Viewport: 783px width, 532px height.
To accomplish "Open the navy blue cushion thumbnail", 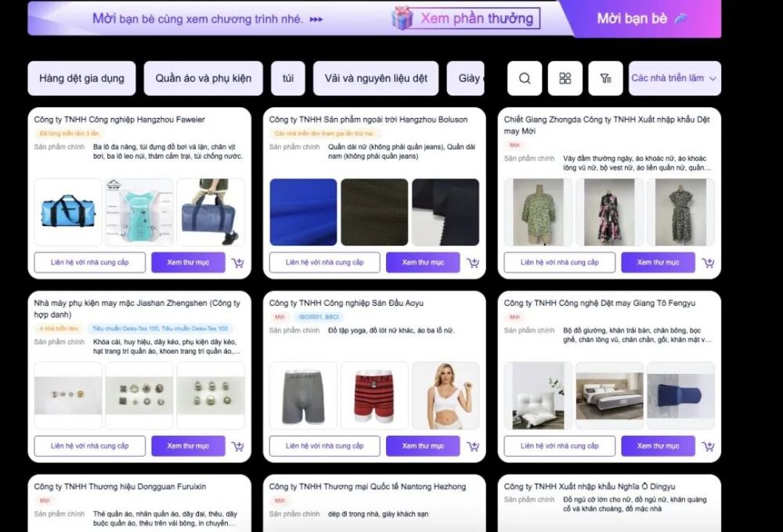I will click(x=680, y=396).
